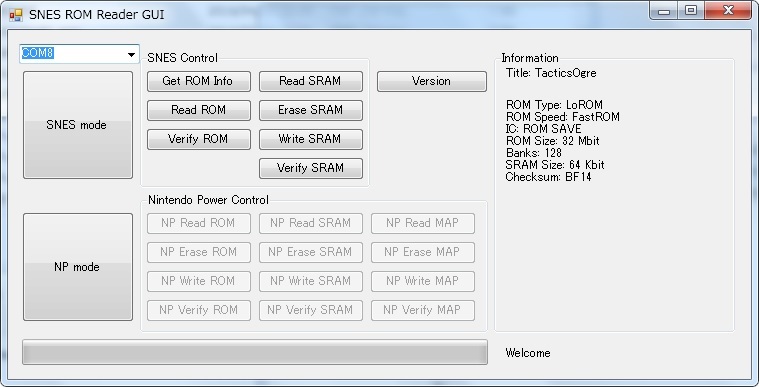Click the 'Title: TacticsOgre' text
Viewport: 759px width, 387px height.
pos(551,73)
